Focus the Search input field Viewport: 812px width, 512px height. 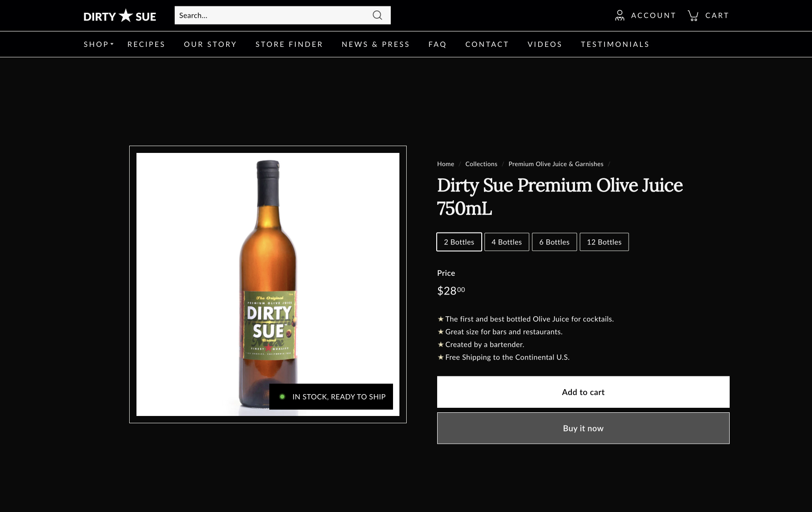[272, 15]
